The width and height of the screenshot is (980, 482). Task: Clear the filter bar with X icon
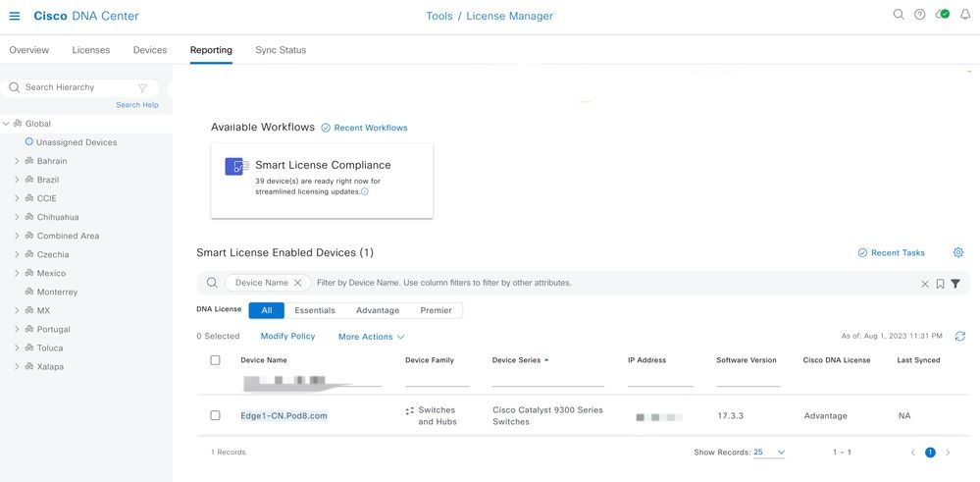pyautogui.click(x=925, y=284)
